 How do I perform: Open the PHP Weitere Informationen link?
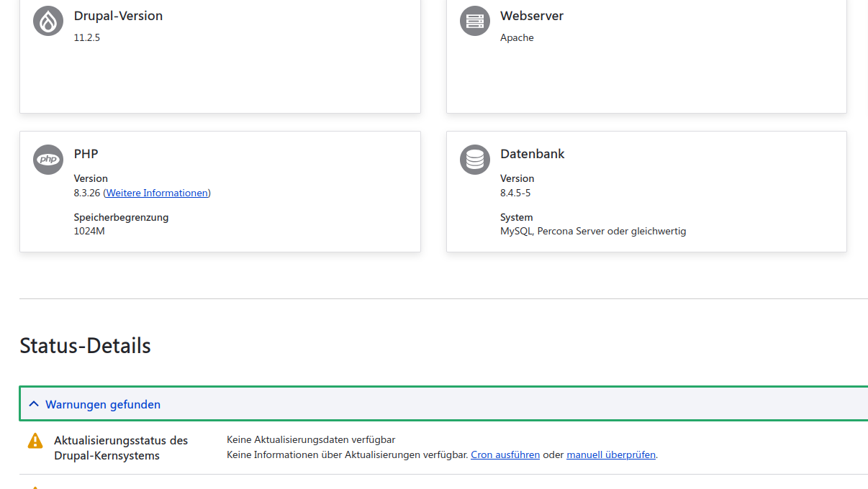pyautogui.click(x=157, y=193)
